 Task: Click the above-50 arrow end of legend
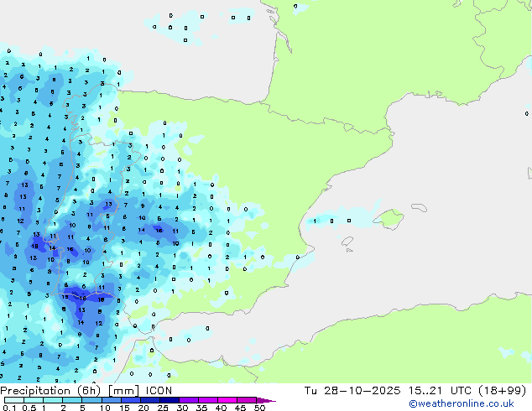(266, 400)
